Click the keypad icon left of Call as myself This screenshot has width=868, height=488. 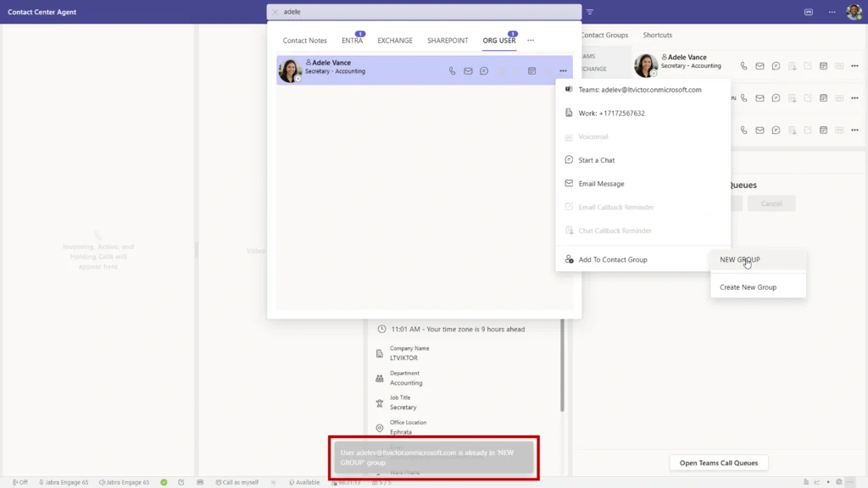pyautogui.click(x=200, y=482)
